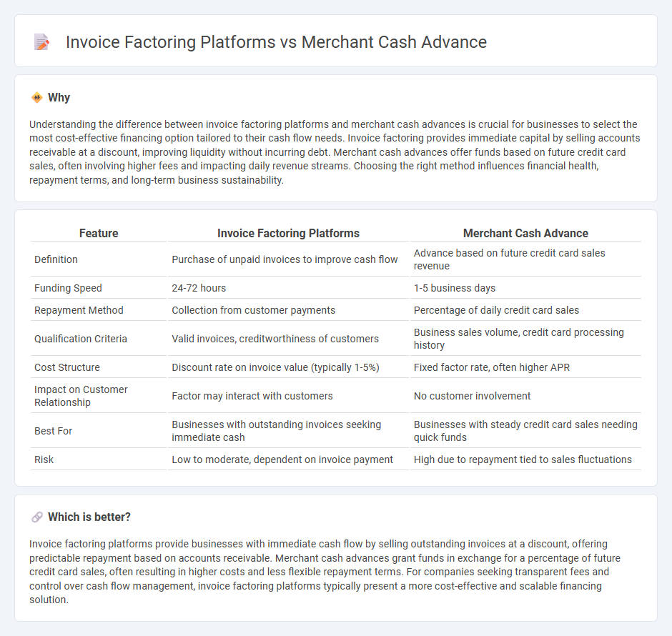Click the Feature column header
This screenshot has height=636, width=672.
99,233
